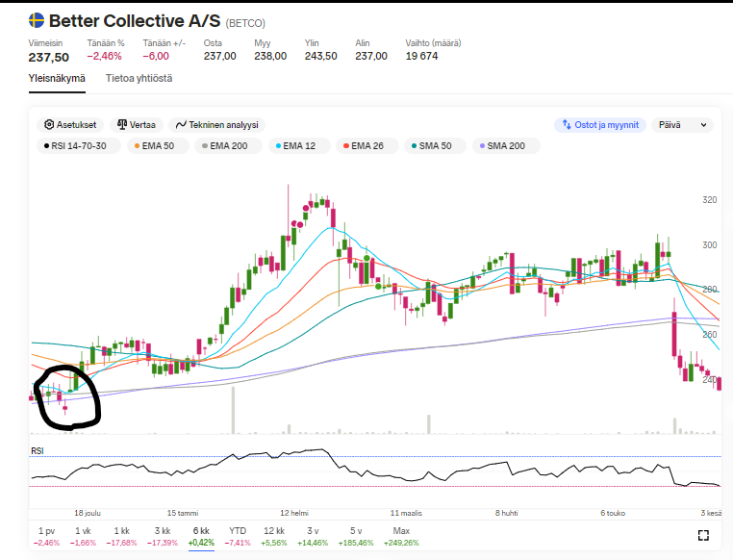The width and height of the screenshot is (733, 560).
Task: Open Tekninen analyysi tools
Action: tap(216, 125)
